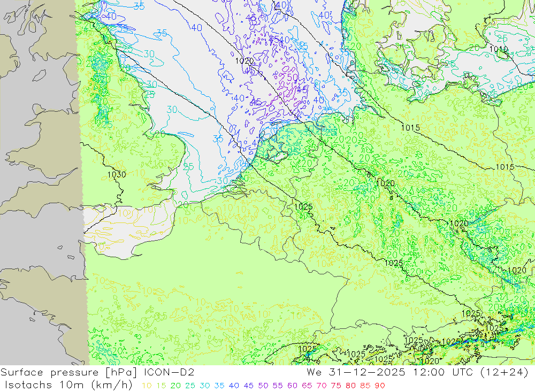Click the '31-12-2025' date text
This screenshot has height=392, width=535.
point(369,372)
